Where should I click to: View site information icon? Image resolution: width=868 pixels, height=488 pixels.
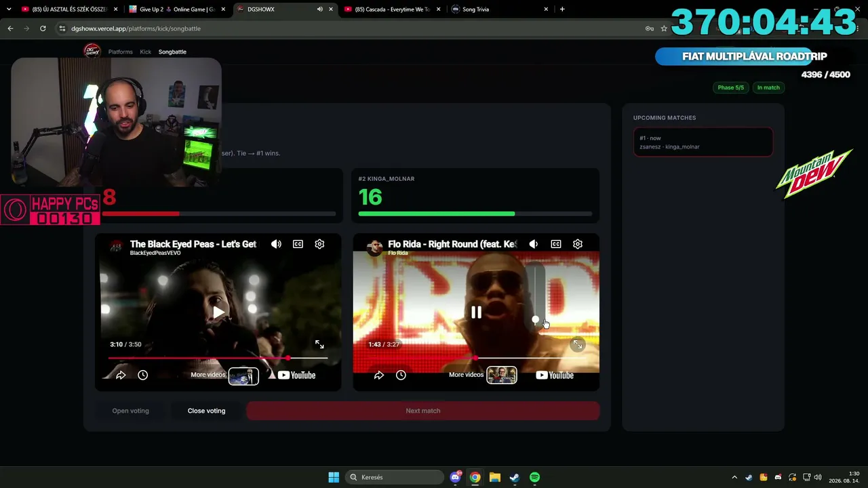pos(62,28)
